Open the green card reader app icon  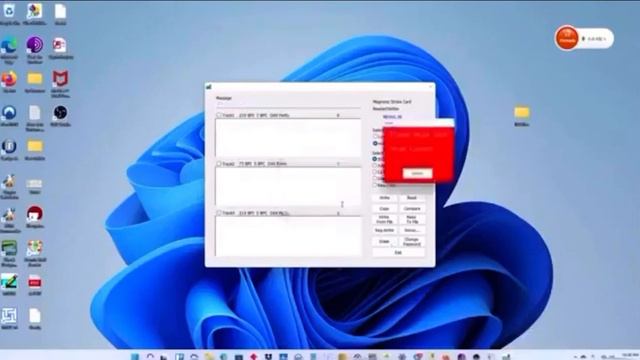[9, 248]
